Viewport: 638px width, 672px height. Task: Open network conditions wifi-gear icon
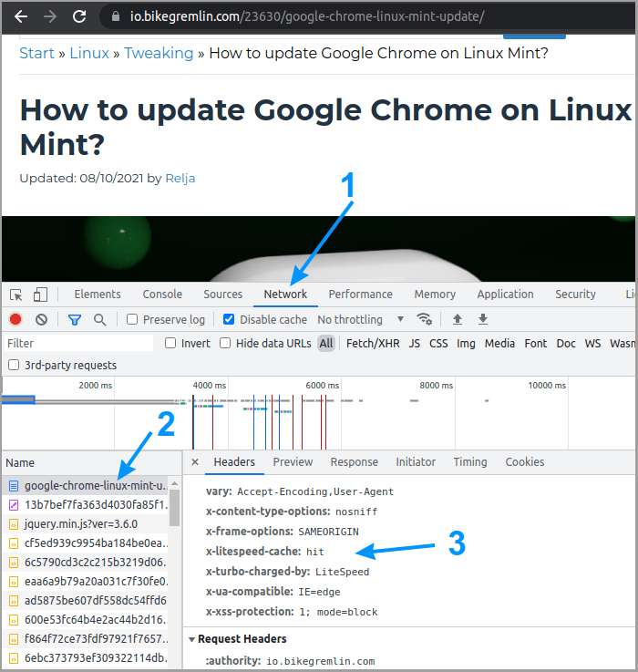(424, 319)
